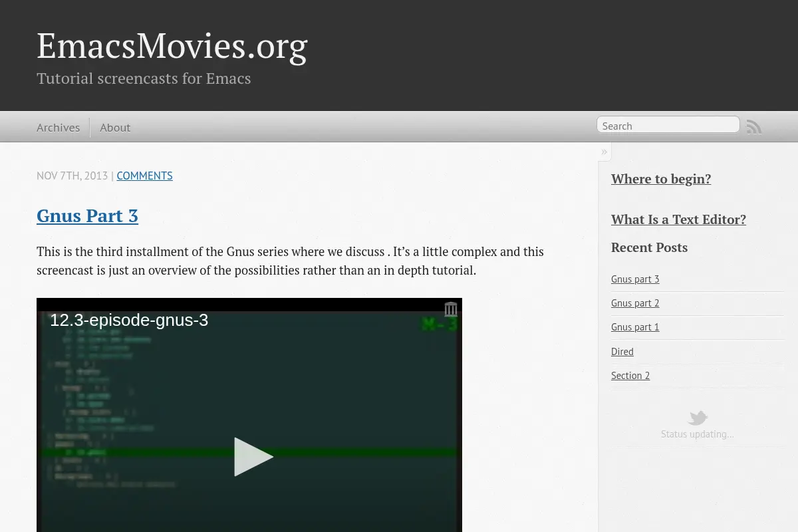
Task: Play the Gnus Part 3 video
Action: point(253,456)
